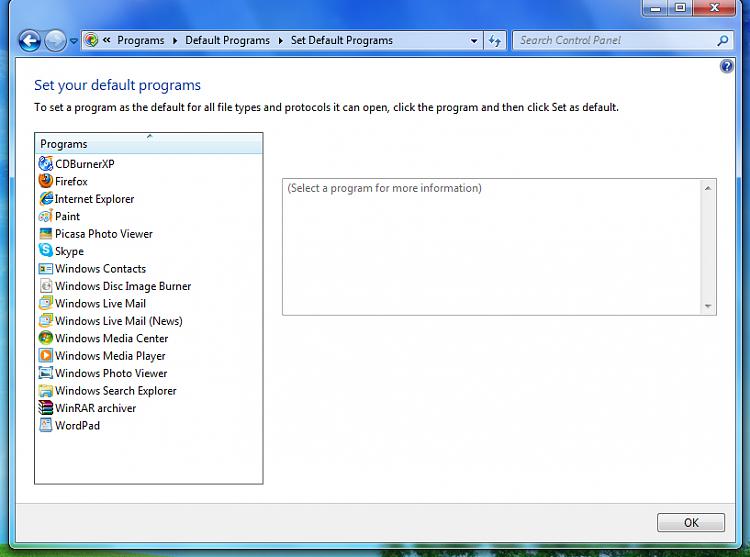Click the Paint palette icon
The image size is (750, 557).
pyautogui.click(x=45, y=216)
